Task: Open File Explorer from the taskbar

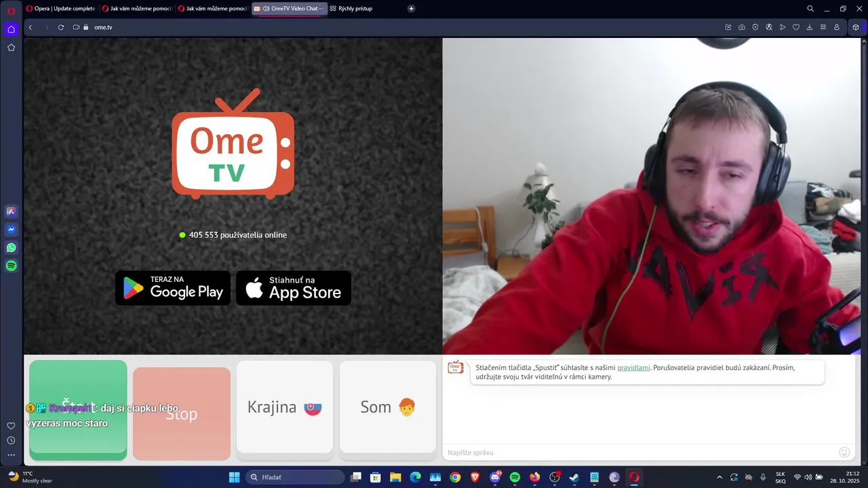Action: click(x=395, y=477)
